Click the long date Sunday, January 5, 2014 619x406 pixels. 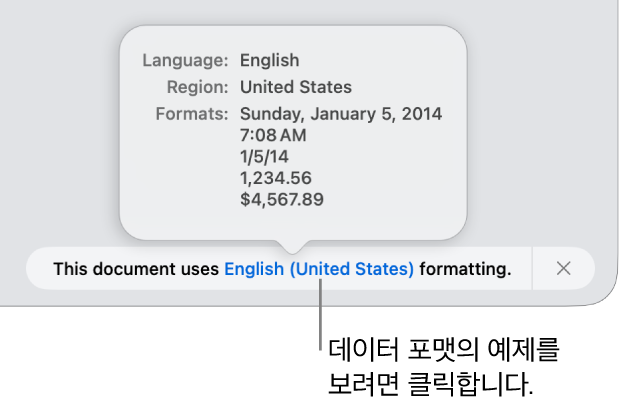[340, 113]
